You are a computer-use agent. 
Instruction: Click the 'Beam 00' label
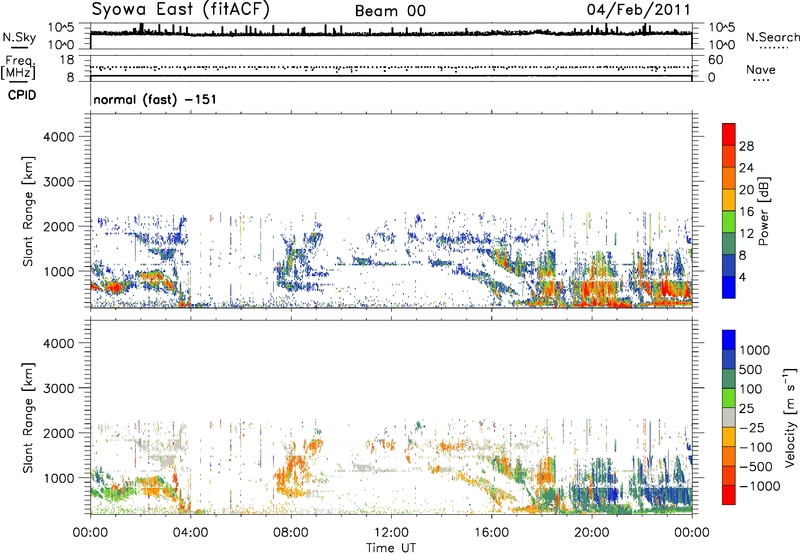click(x=390, y=11)
